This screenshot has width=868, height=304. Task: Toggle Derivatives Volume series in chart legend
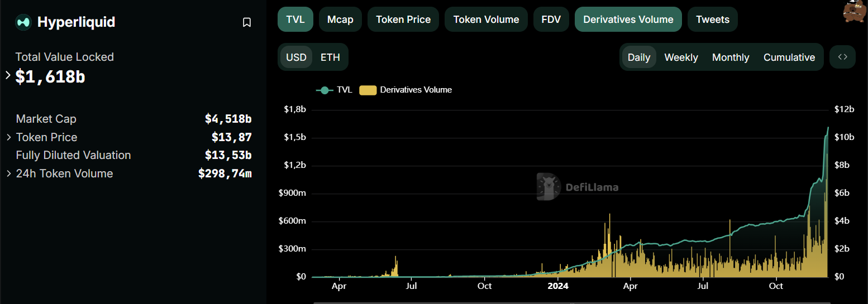click(406, 90)
